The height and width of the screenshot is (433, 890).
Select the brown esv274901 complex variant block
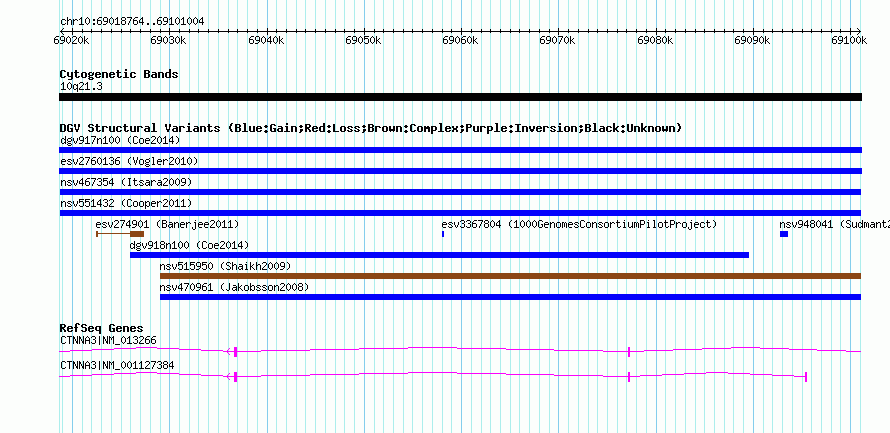click(x=137, y=234)
